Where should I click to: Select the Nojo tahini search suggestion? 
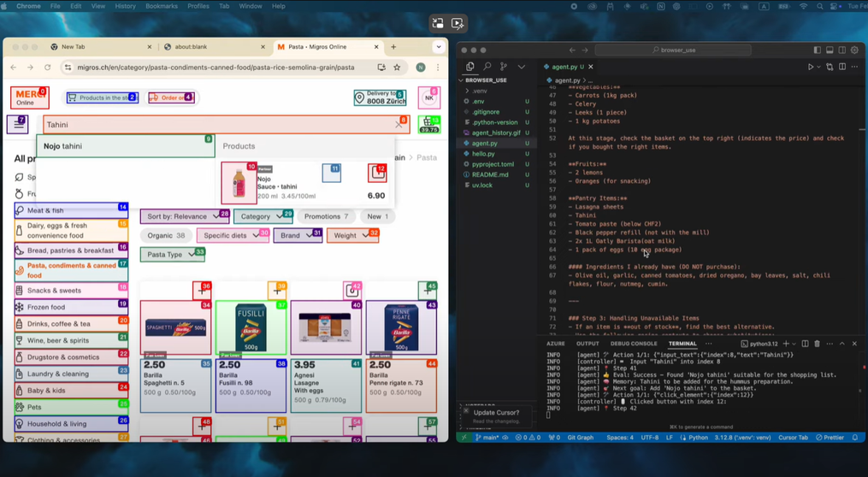tap(126, 146)
